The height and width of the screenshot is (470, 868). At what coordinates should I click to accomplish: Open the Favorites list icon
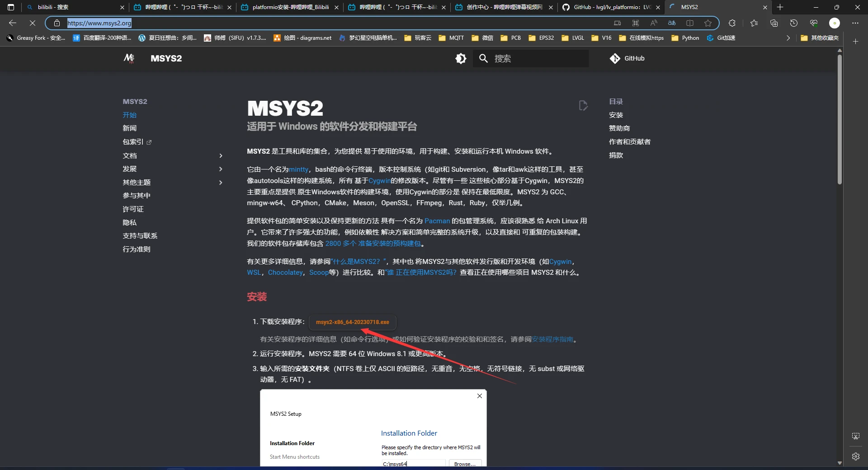tap(754, 23)
